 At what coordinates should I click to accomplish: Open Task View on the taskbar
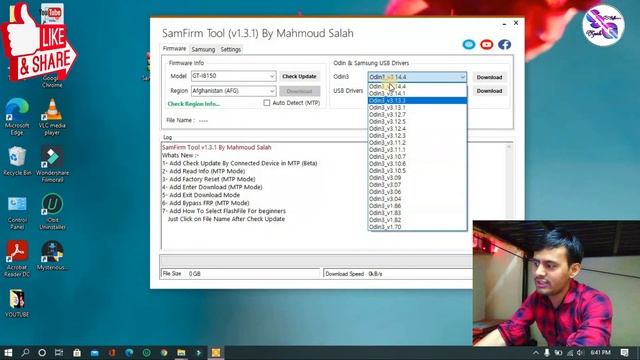click(x=59, y=353)
